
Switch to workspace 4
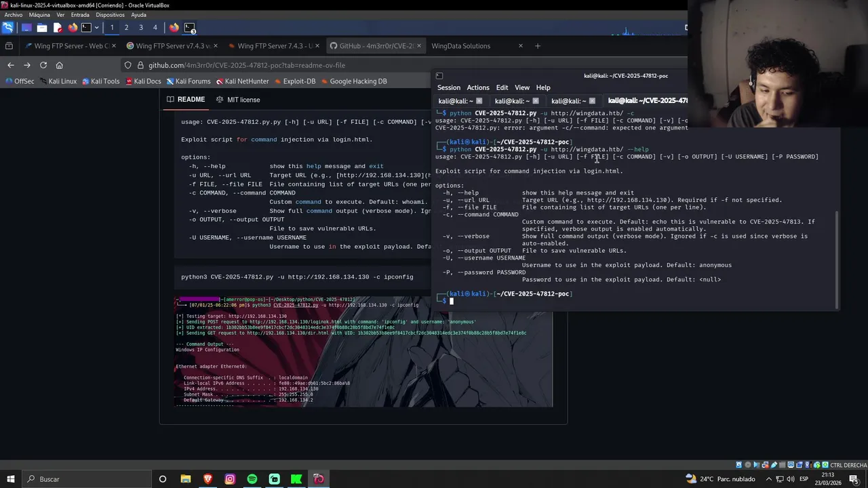tap(155, 28)
